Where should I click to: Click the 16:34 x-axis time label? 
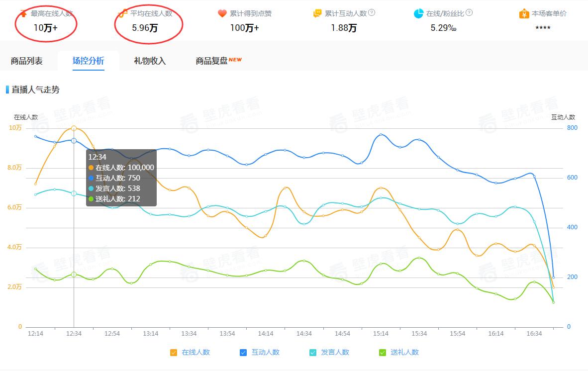534,334
